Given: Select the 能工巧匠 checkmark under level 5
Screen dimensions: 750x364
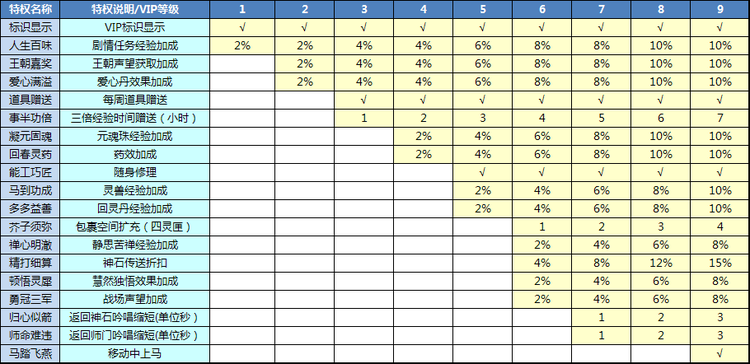Looking at the screenshot, I should tap(482, 172).
